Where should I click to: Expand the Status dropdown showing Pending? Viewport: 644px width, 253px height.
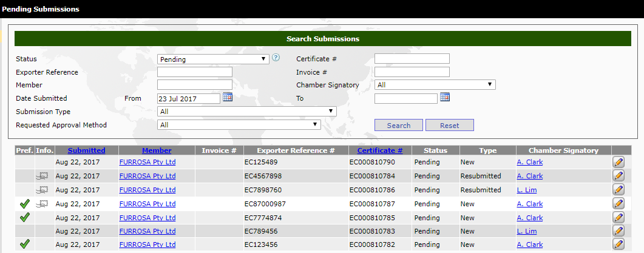(212, 59)
